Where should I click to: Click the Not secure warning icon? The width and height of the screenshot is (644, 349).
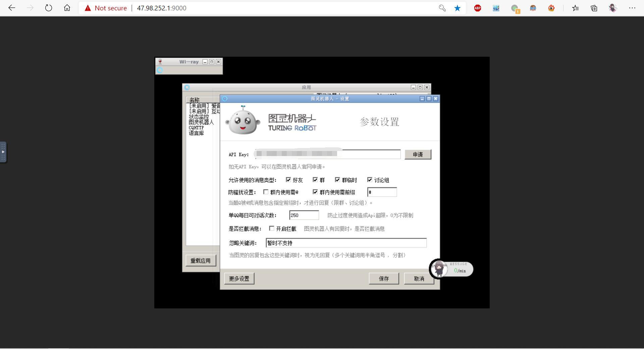[88, 8]
